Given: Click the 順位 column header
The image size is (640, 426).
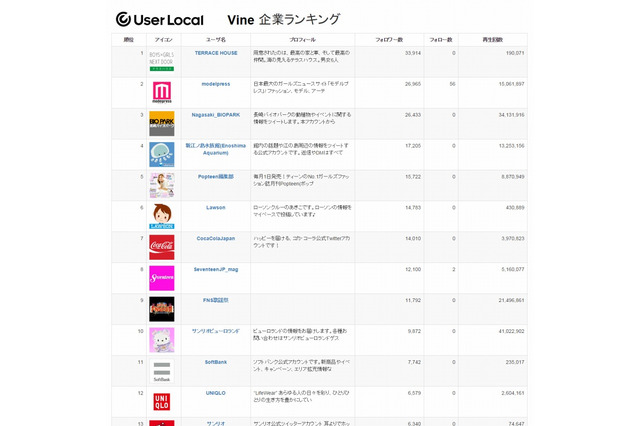Looking at the screenshot, I should [129, 40].
